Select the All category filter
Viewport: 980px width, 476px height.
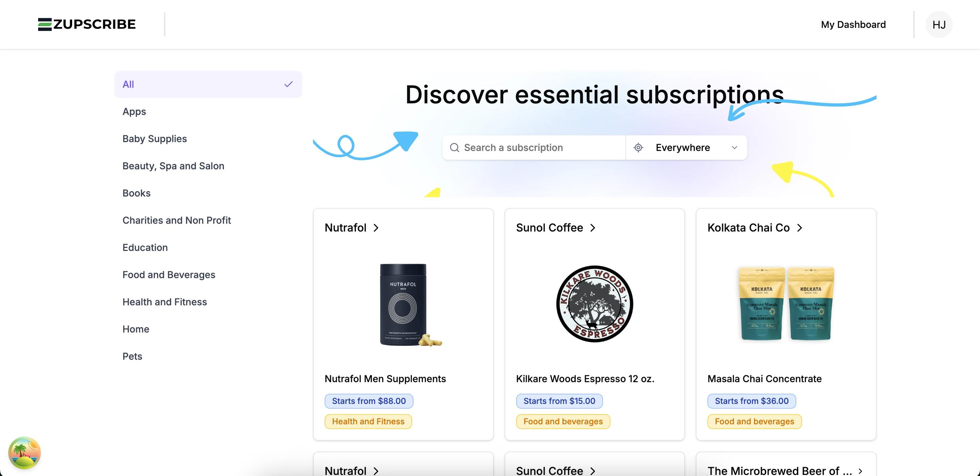click(208, 84)
